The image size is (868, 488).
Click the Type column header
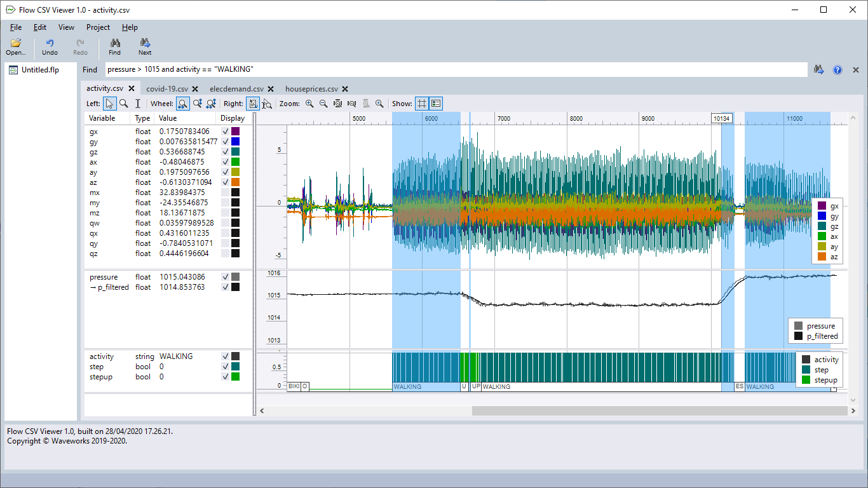[x=143, y=118]
